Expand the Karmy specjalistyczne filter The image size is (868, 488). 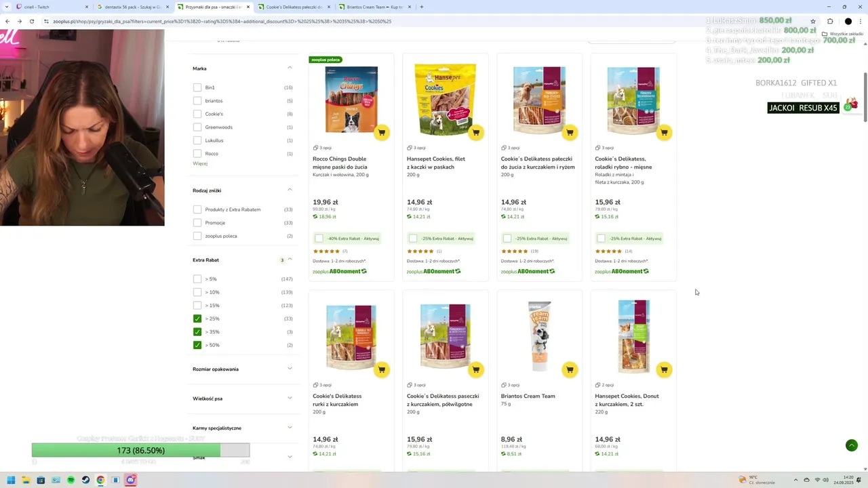290,428
